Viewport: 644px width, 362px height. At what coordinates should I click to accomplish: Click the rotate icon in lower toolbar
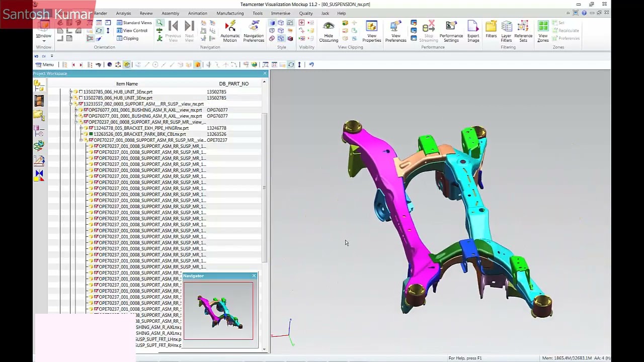[291, 64]
